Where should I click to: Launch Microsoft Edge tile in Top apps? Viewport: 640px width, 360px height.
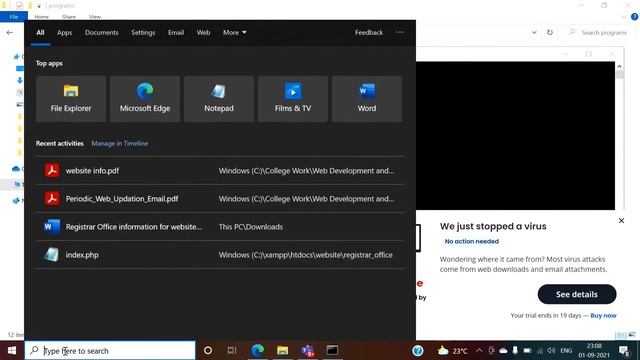[145, 99]
